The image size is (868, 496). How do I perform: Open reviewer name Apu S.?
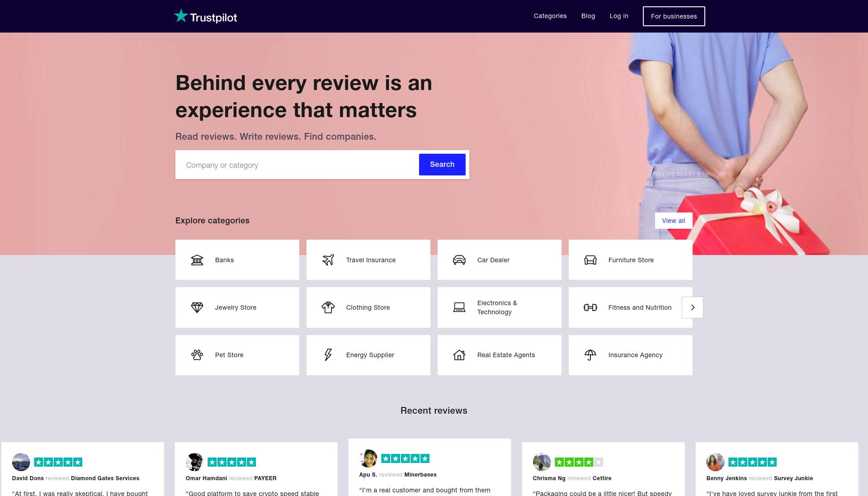coord(368,475)
